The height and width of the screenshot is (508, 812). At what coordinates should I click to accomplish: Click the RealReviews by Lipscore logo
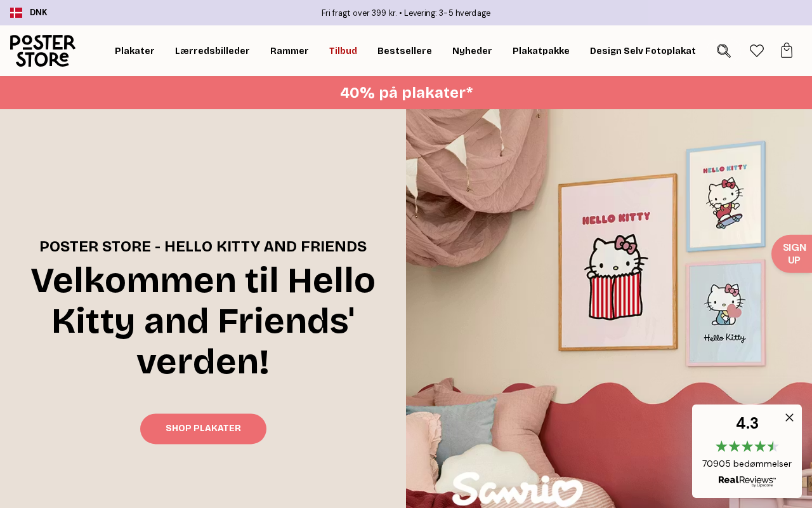point(747,481)
